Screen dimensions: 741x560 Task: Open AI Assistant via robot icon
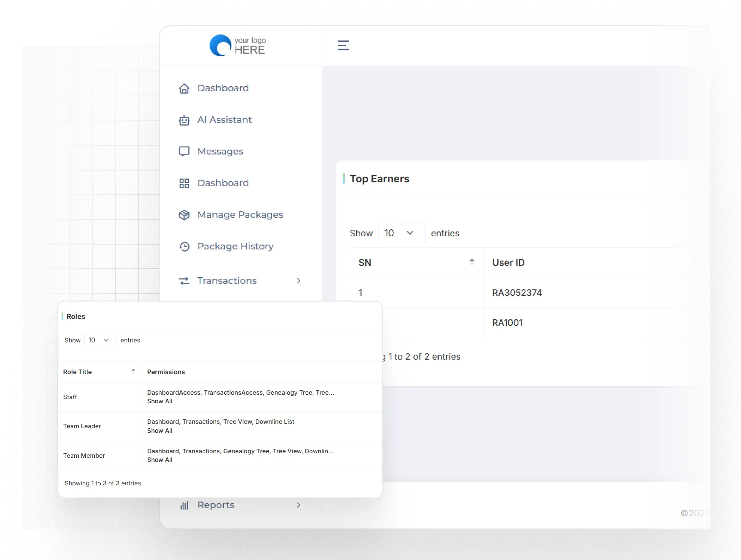[x=184, y=120]
